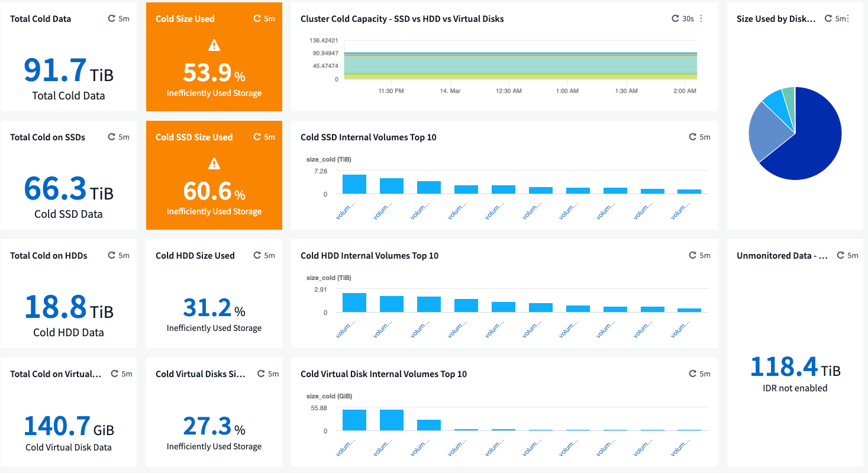Refresh the Cold HDD Internal Volumes Top 10 widget

click(x=693, y=256)
